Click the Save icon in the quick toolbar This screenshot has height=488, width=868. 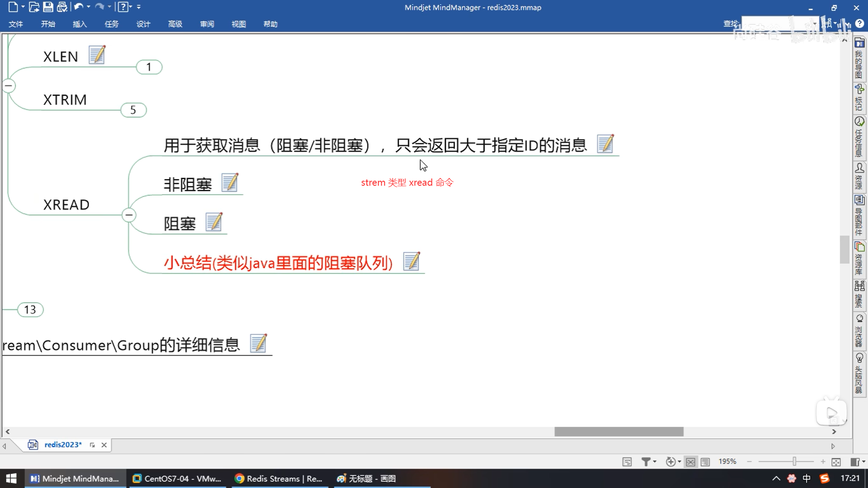[48, 7]
